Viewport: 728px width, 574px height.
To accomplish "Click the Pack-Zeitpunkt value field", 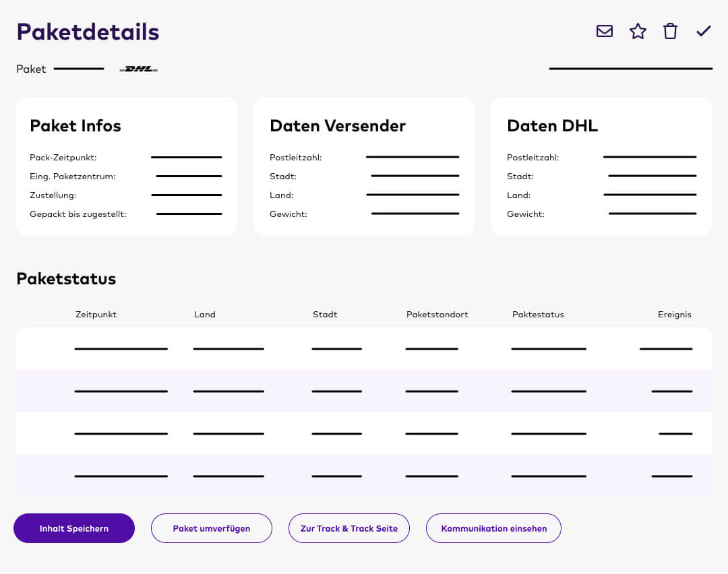I will (187, 158).
